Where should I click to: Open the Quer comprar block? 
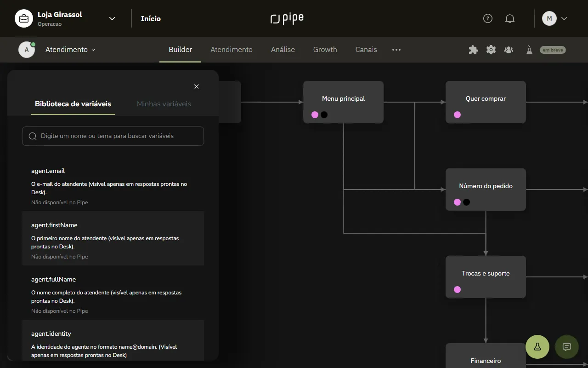click(486, 102)
